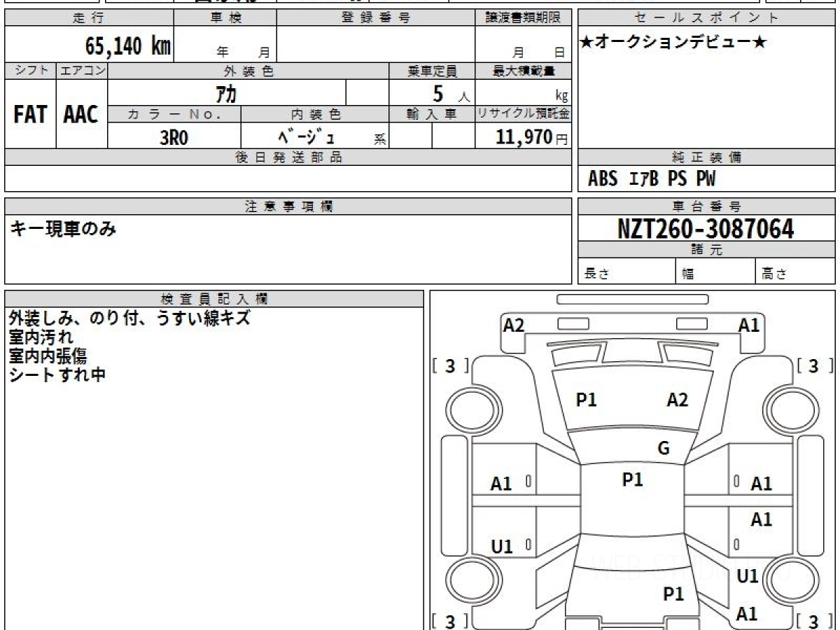Select inspector note シートすれ中
The height and width of the screenshot is (630, 840).
pos(57,374)
